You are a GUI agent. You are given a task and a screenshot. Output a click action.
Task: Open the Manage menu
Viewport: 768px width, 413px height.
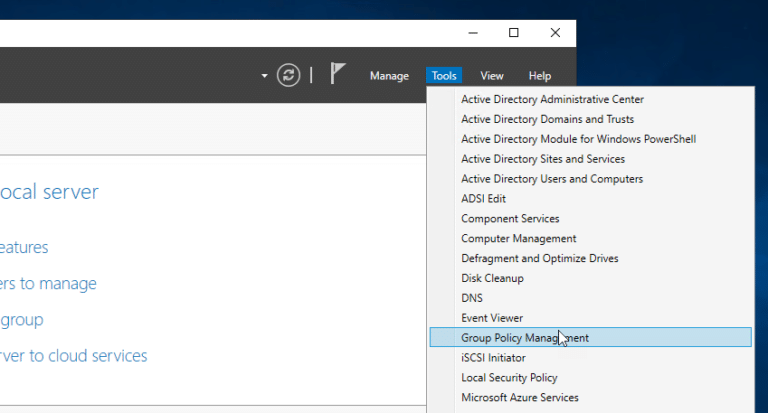[x=389, y=76]
